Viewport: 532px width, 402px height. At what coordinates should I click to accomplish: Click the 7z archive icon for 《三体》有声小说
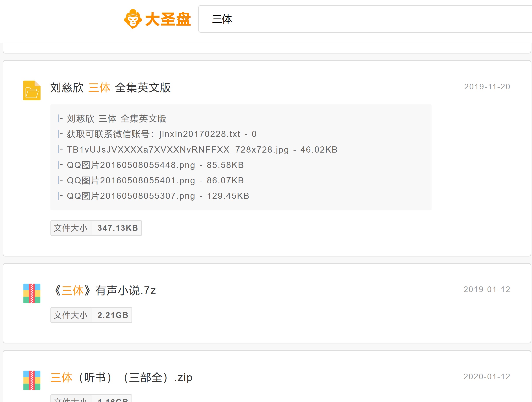click(32, 293)
